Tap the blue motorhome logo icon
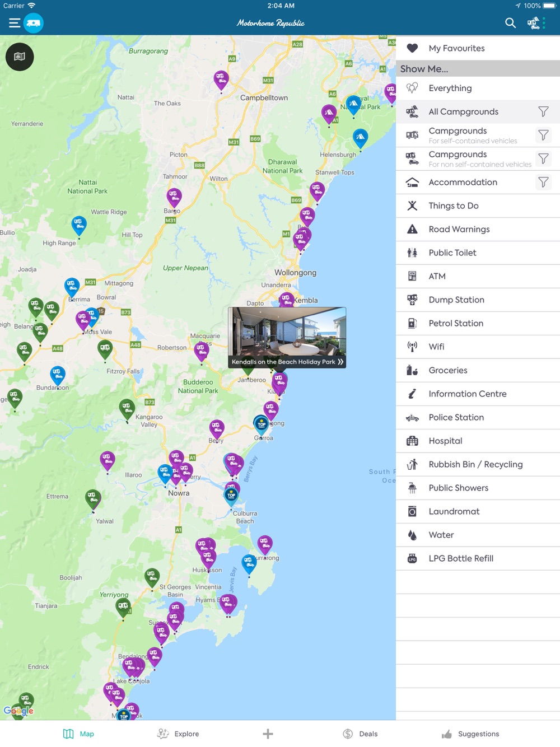560x747 pixels. [x=34, y=23]
